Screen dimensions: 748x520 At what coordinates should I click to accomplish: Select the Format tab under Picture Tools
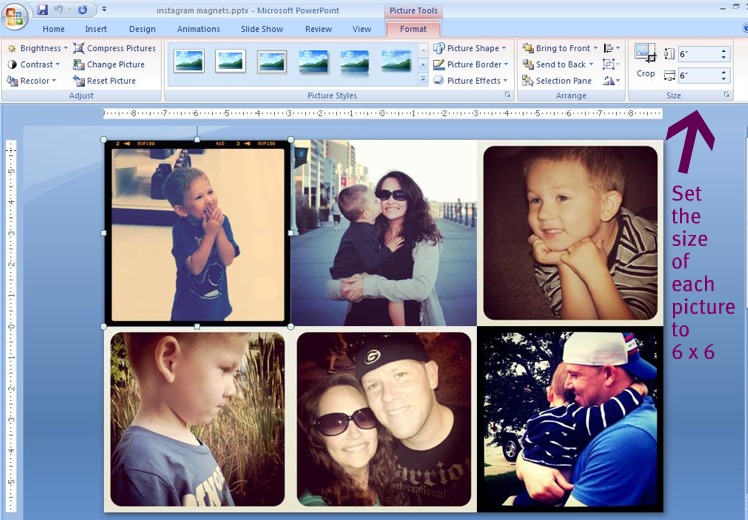tap(413, 29)
